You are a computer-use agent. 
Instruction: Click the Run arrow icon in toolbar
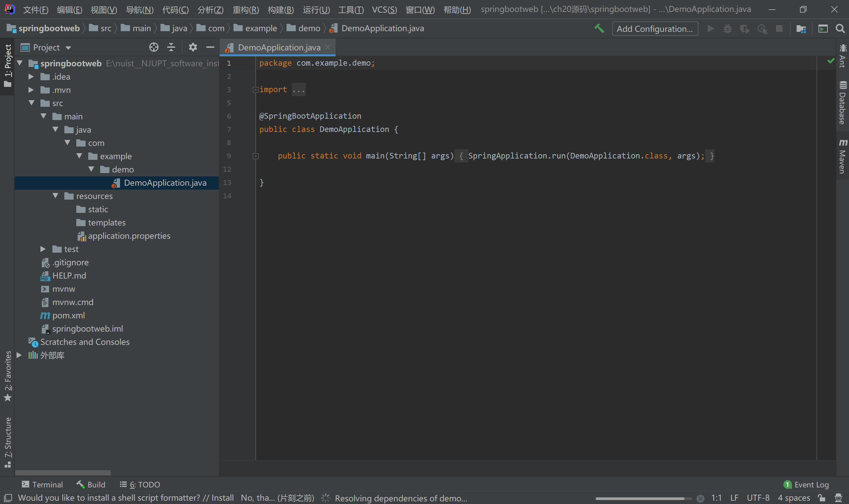pyautogui.click(x=710, y=29)
